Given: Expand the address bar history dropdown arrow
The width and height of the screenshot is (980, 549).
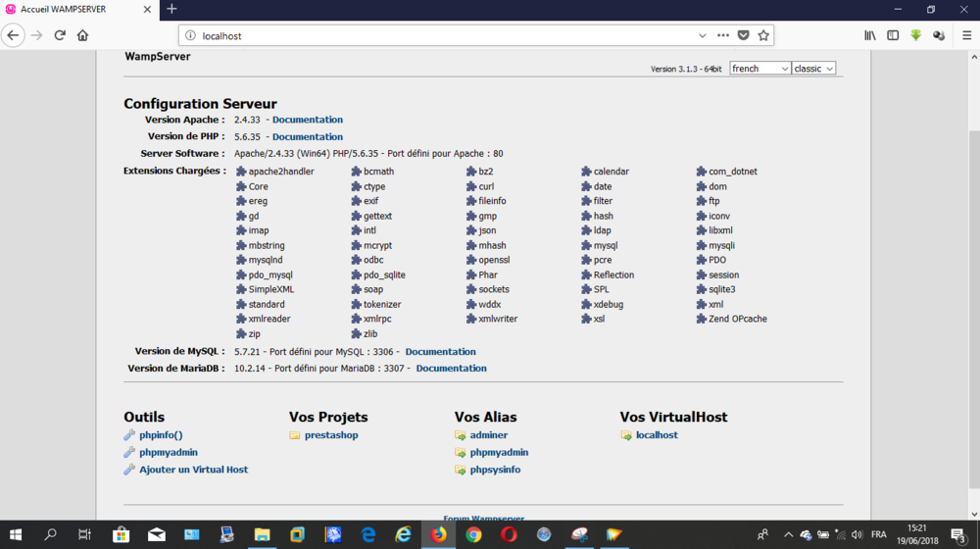Looking at the screenshot, I should click(x=703, y=35).
